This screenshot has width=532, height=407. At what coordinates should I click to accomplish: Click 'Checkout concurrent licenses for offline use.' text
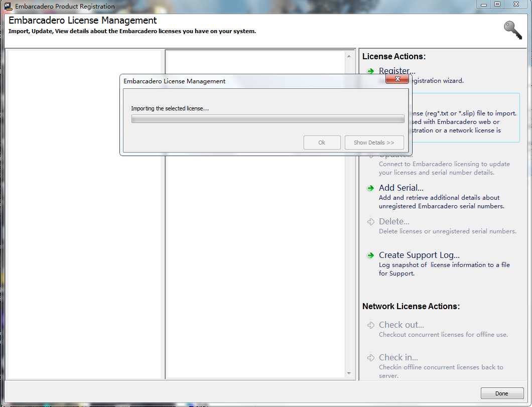[x=444, y=335]
